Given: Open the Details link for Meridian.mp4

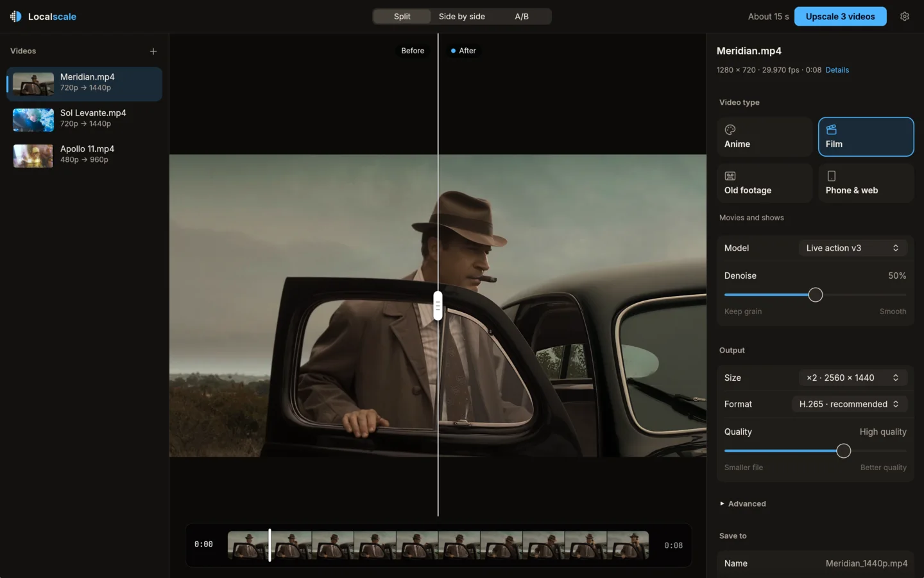Looking at the screenshot, I should click(x=837, y=70).
